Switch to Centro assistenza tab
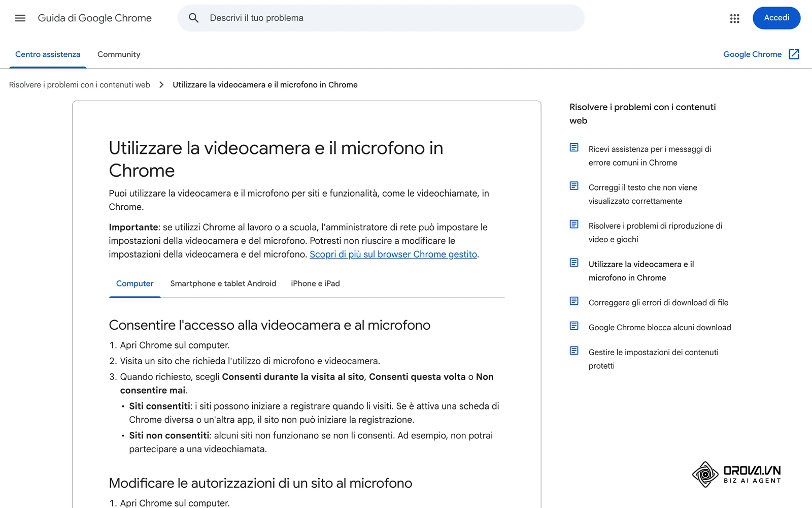812x508 pixels. 48,54
